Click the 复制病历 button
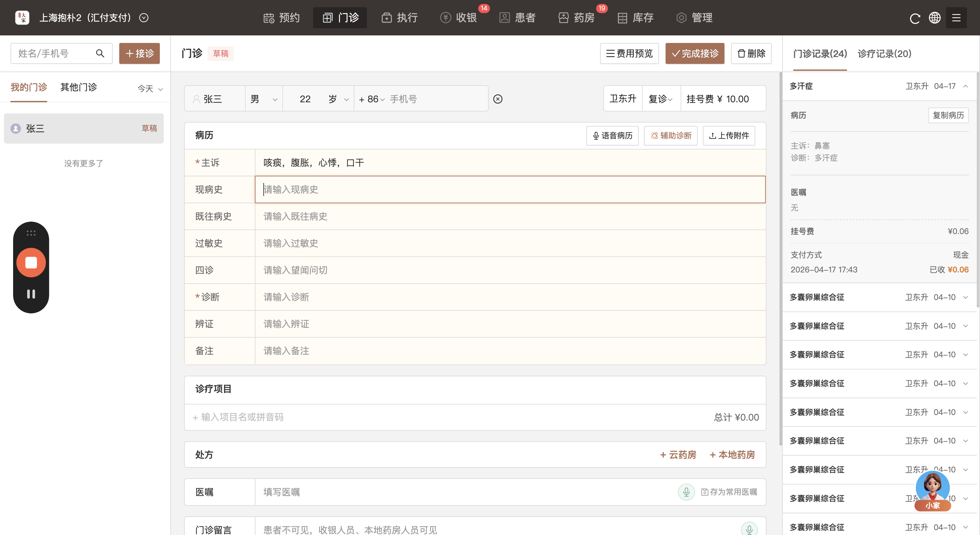 click(948, 115)
